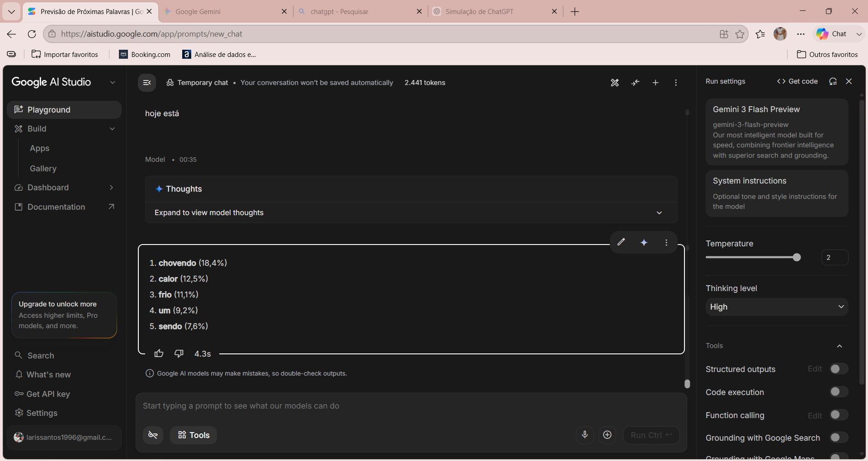This screenshot has width=868, height=461.
Task: Open the browser profile avatar
Action: (x=780, y=34)
